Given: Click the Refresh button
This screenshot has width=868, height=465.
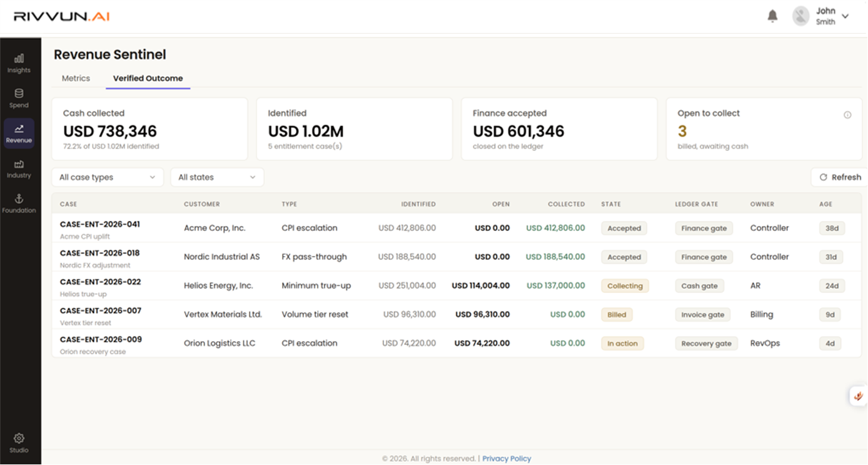Looking at the screenshot, I should (840, 177).
